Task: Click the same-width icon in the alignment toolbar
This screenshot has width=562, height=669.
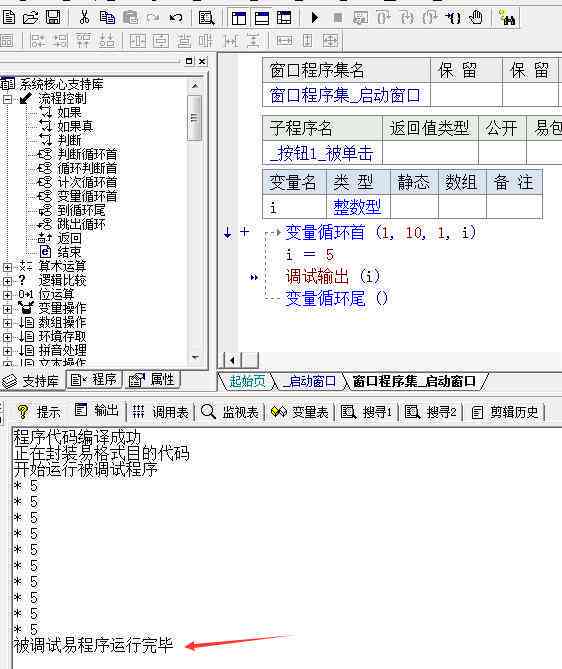Action: click(x=285, y=41)
